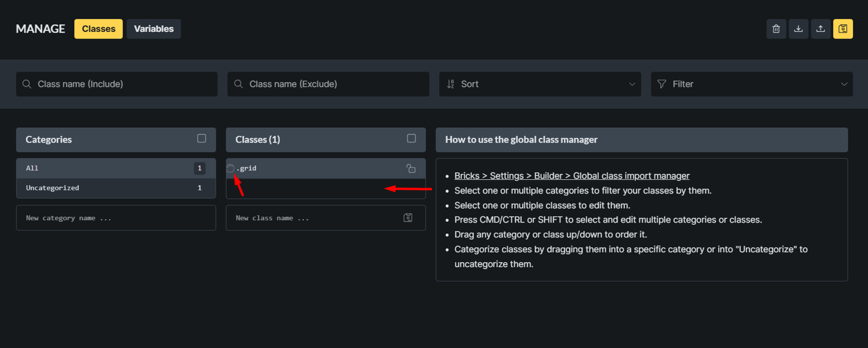
Task: Check the Categories select-all checkbox
Action: point(201,138)
